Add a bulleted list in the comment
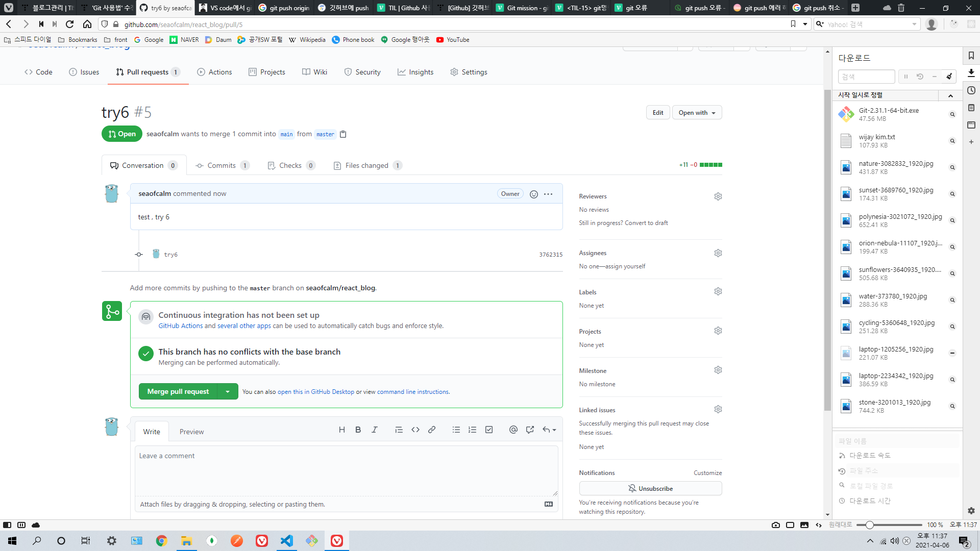 456,430
